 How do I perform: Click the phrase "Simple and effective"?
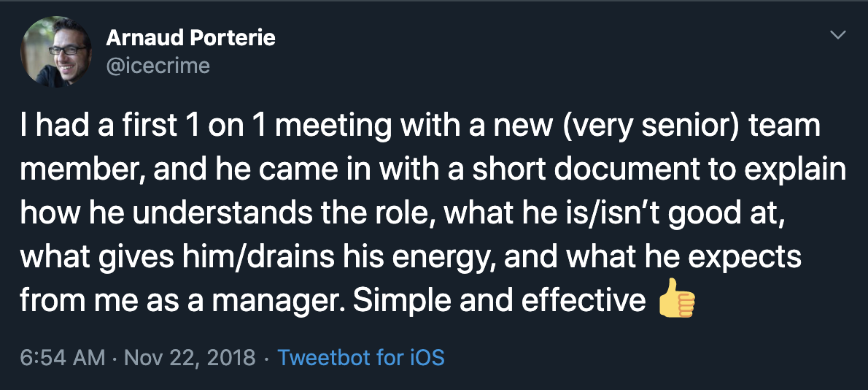click(x=500, y=299)
